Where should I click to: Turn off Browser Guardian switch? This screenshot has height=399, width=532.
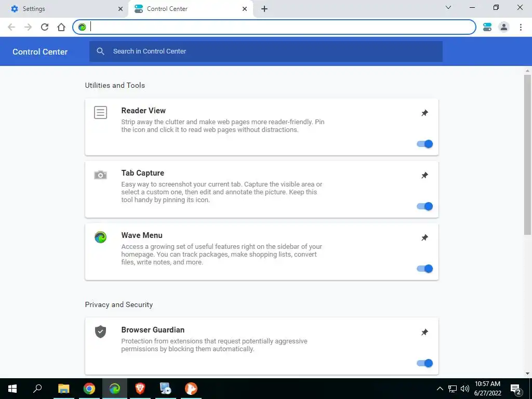tap(425, 363)
